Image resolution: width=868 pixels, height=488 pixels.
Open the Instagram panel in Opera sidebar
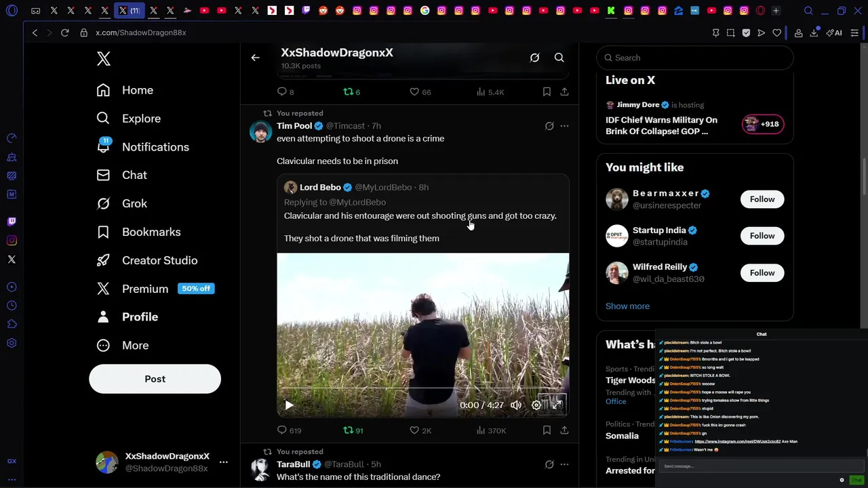(x=12, y=241)
